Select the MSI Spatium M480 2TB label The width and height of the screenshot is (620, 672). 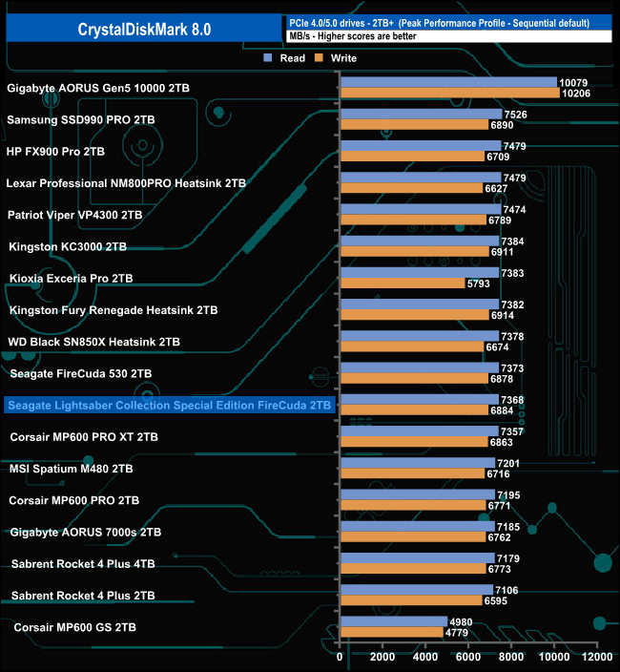72,469
